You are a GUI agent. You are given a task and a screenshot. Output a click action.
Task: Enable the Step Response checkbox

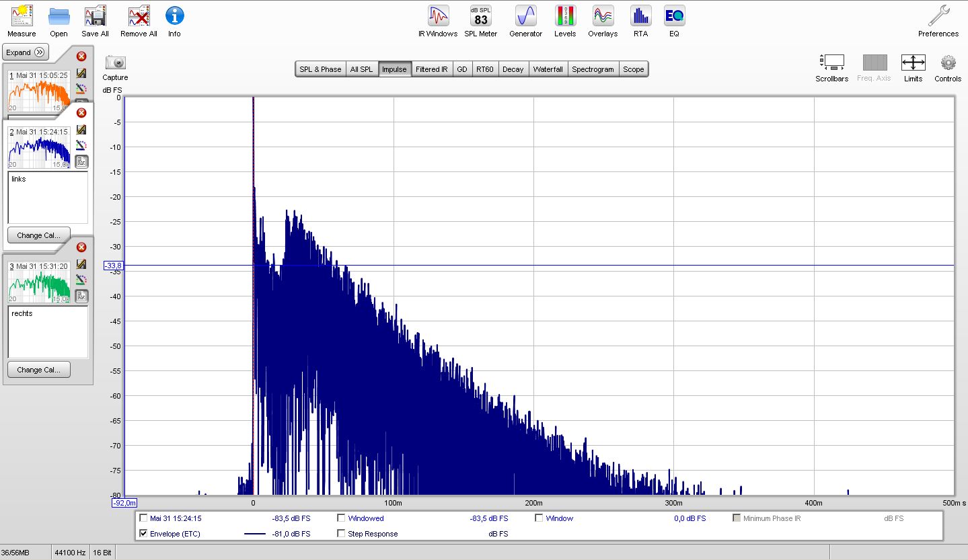click(x=341, y=534)
